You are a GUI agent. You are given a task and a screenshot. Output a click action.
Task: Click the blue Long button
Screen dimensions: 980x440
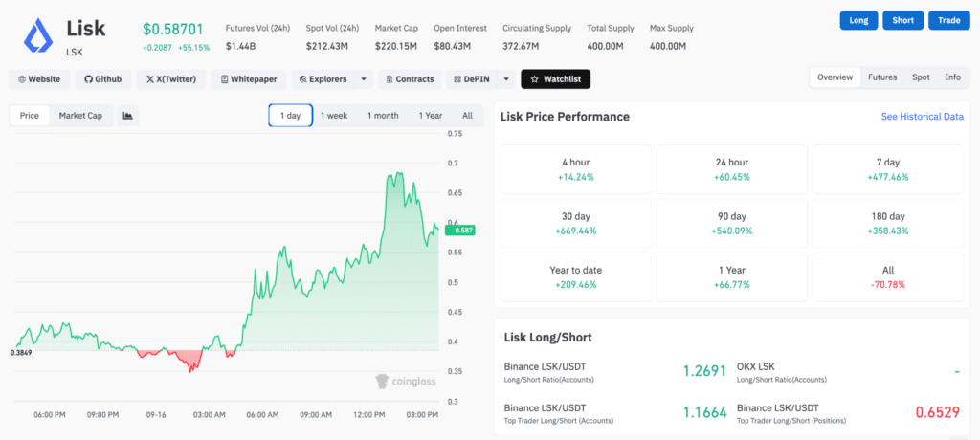858,20
